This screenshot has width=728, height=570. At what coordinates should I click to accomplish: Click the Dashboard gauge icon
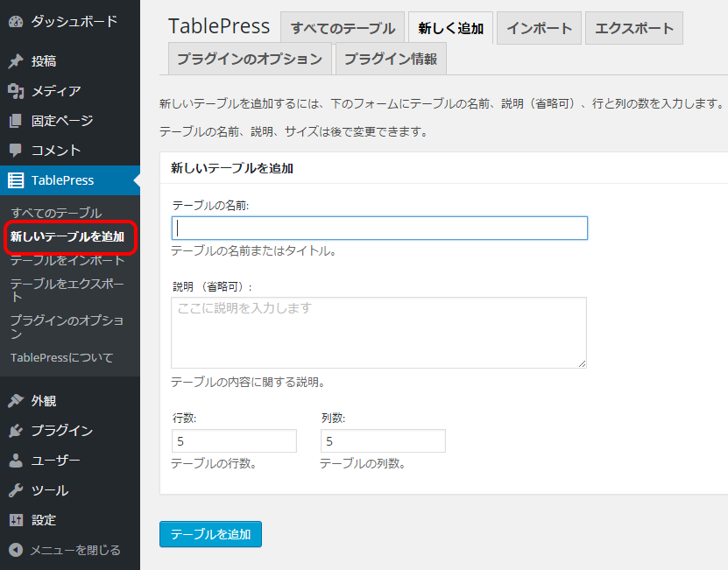click(x=16, y=21)
